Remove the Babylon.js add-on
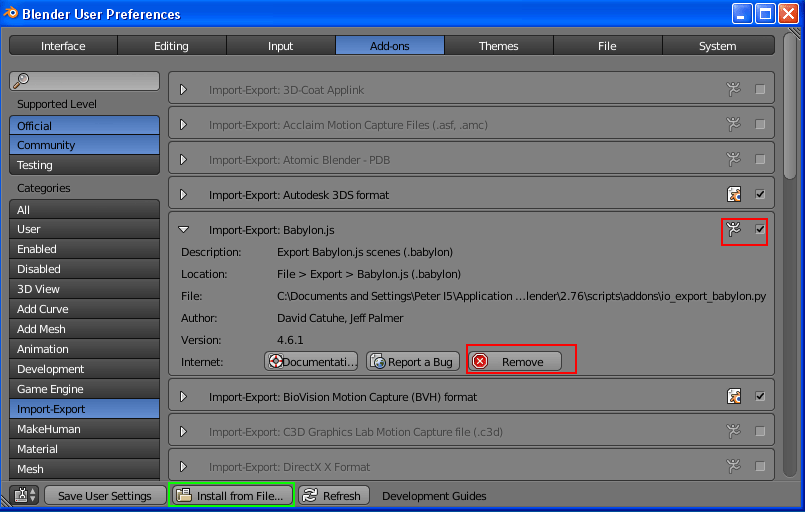The width and height of the screenshot is (805, 512). coord(515,362)
